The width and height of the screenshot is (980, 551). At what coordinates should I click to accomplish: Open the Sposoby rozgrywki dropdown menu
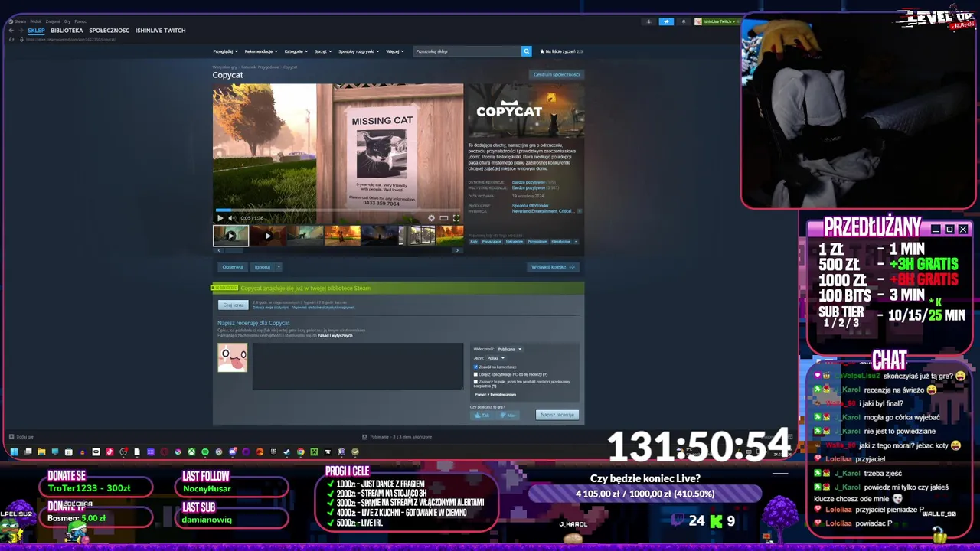pos(358,51)
